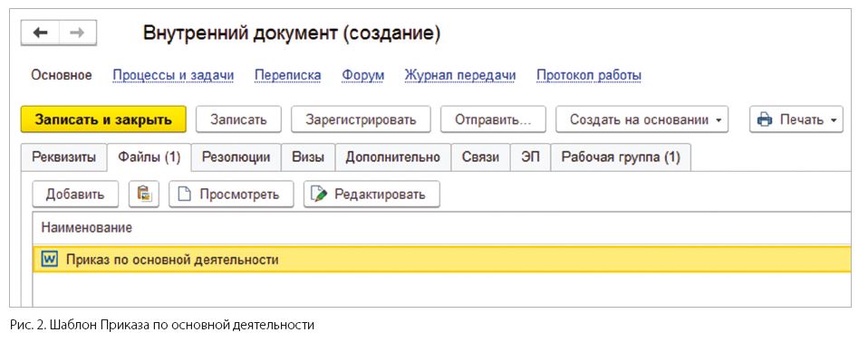Switch to the ЭП tab
868x342 pixels.
tap(530, 157)
